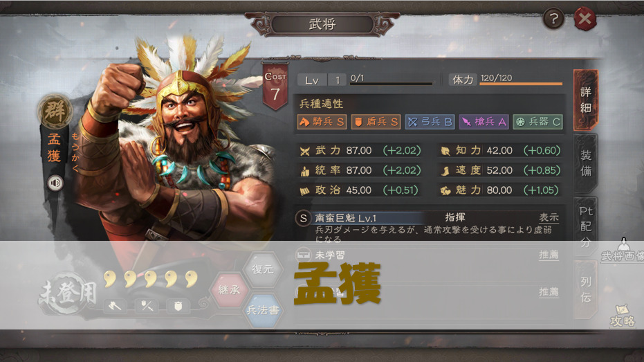Open the Pt配分 tab
Viewport: 644px width, 362px height.
(585, 227)
